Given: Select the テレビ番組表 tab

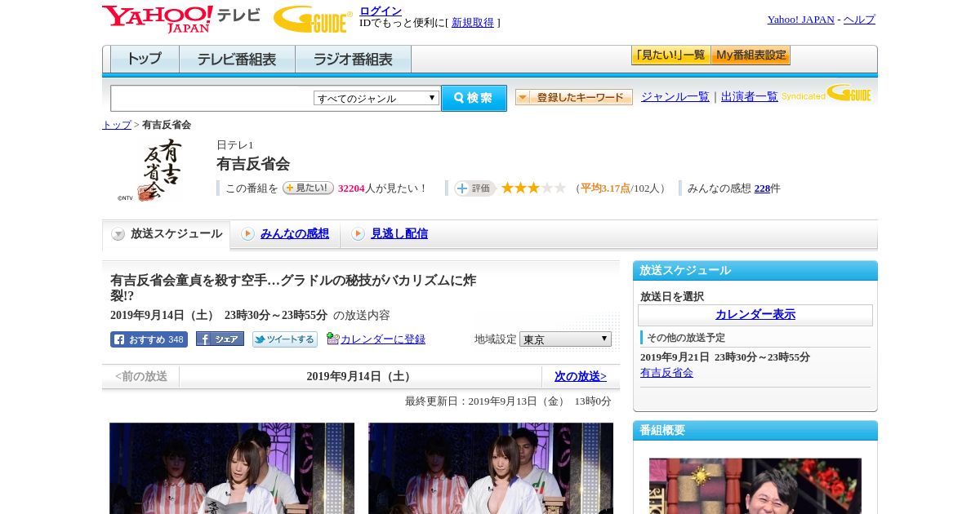Looking at the screenshot, I should click(237, 60).
